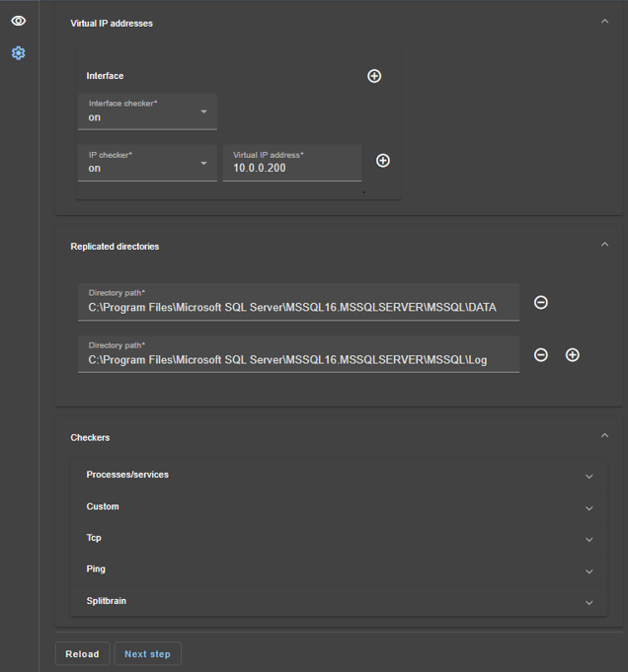Expand the Ping checker panel
Screen dimensions: 628x672
pos(589,570)
